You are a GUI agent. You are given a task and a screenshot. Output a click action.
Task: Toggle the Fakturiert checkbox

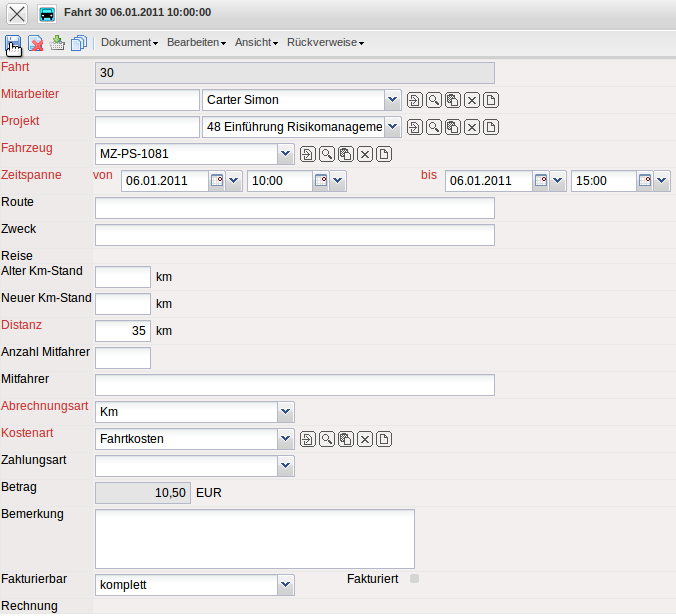pyautogui.click(x=415, y=578)
